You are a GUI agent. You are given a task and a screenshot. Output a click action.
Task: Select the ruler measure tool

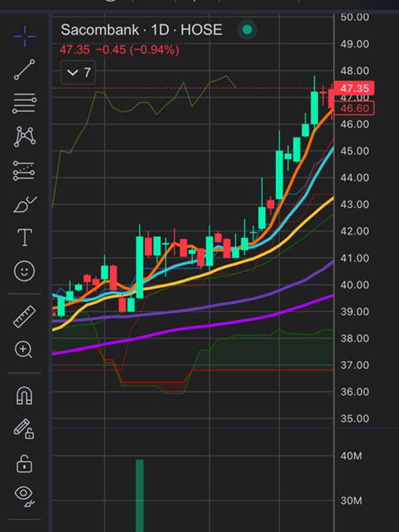[x=25, y=317]
